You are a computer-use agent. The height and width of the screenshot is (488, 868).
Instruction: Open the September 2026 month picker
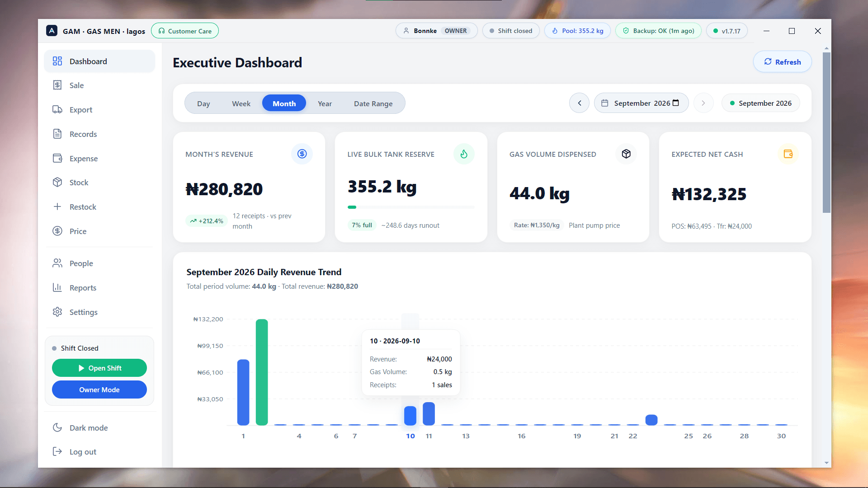(x=641, y=103)
